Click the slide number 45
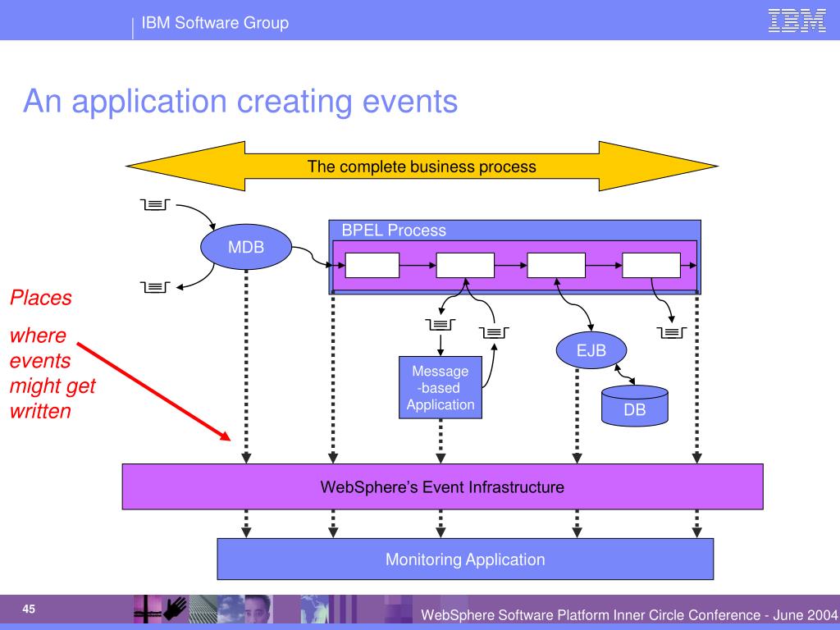The height and width of the screenshot is (630, 840). point(29,609)
